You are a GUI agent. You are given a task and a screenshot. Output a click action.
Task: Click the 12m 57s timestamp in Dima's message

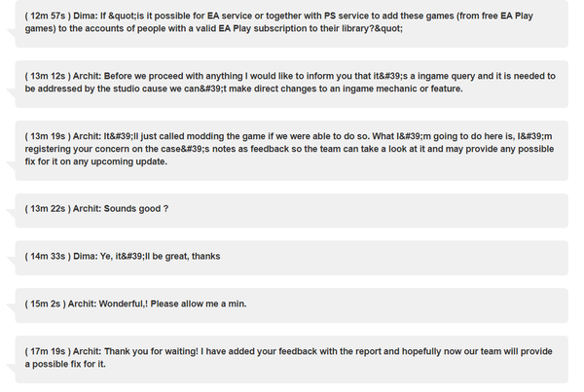48,16
